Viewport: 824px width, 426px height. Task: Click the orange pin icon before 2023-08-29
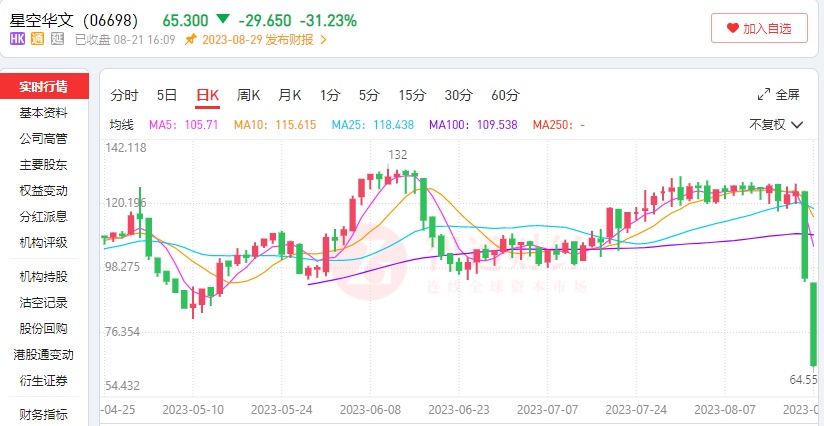tap(191, 40)
